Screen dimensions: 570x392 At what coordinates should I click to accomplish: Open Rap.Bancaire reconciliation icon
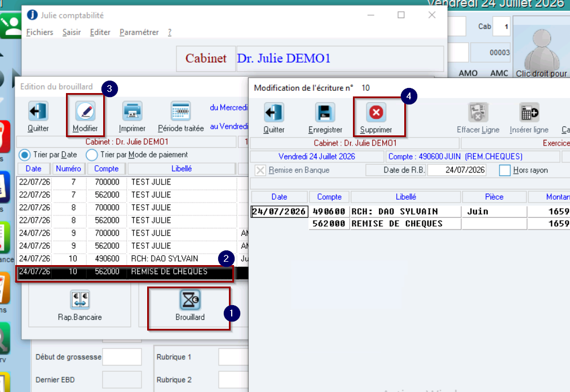point(79,300)
